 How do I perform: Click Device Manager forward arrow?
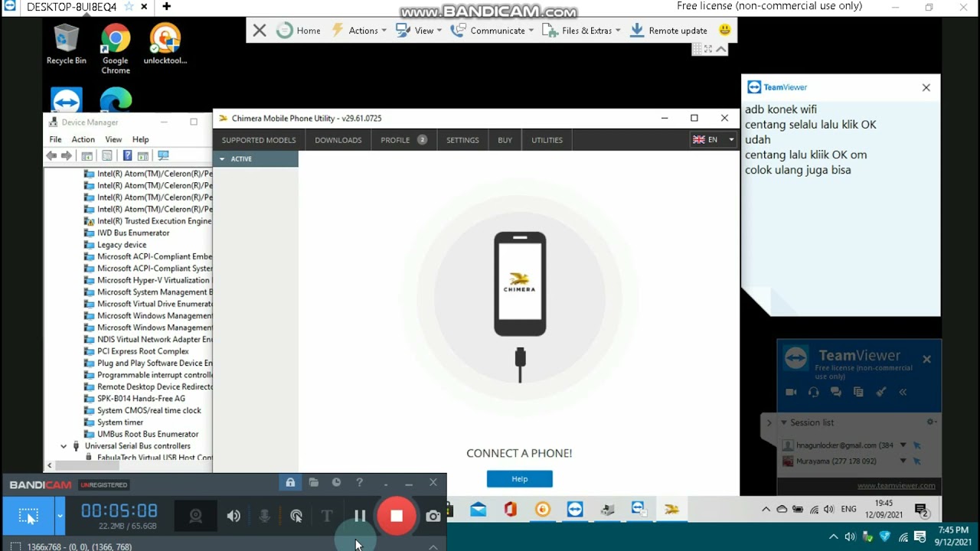tap(67, 155)
